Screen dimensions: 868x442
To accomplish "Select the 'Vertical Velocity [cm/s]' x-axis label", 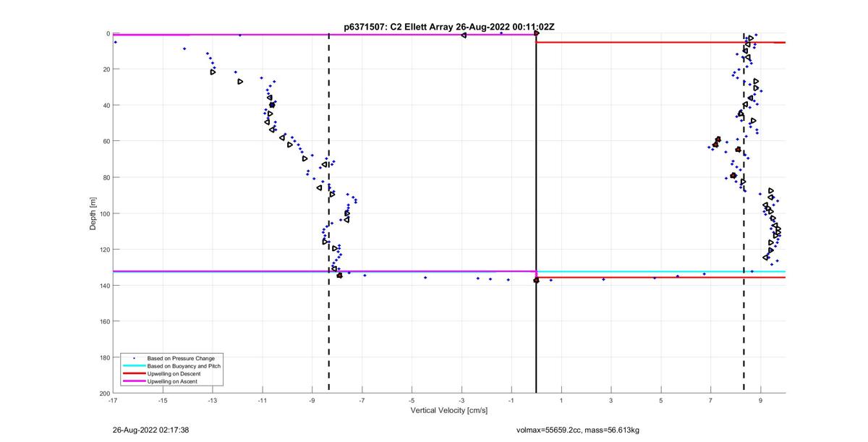I will pos(449,410).
